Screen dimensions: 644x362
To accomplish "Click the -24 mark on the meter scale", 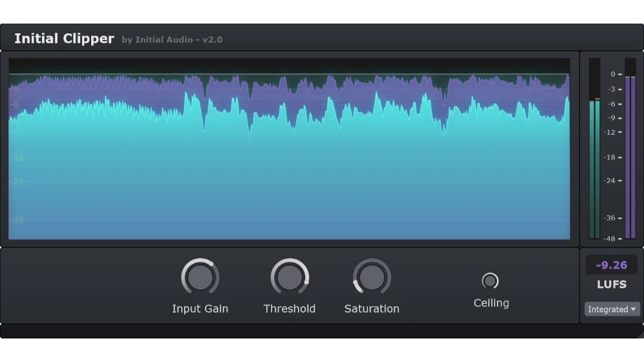I will coord(609,181).
